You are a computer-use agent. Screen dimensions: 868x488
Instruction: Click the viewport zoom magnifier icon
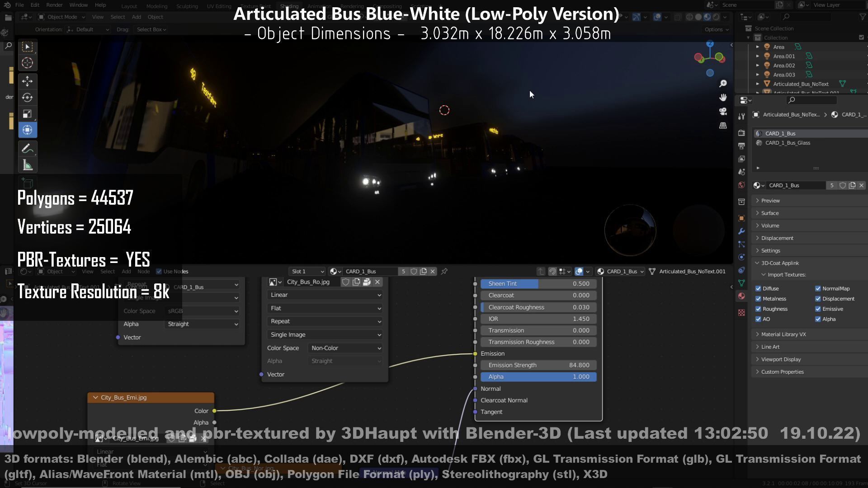[723, 84]
